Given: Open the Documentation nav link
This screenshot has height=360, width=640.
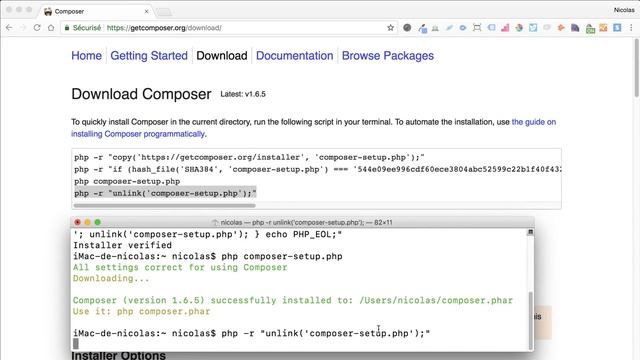Looking at the screenshot, I should pyautogui.click(x=294, y=56).
